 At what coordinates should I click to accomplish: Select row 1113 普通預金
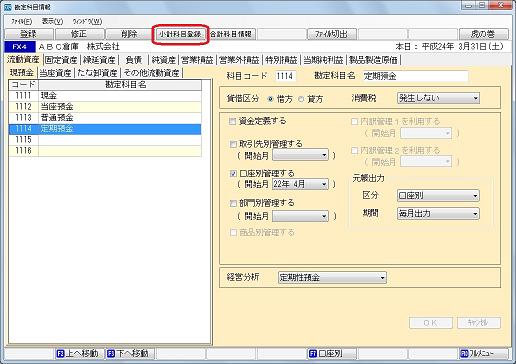click(x=105, y=118)
